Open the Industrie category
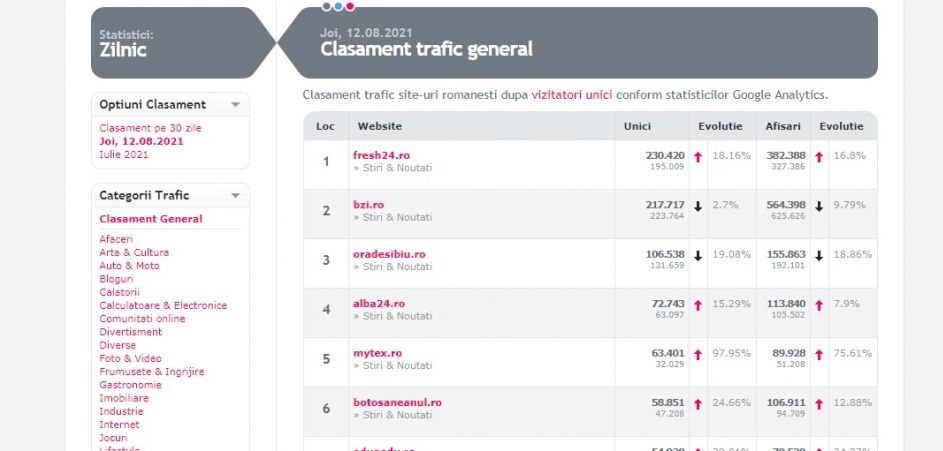 121,411
